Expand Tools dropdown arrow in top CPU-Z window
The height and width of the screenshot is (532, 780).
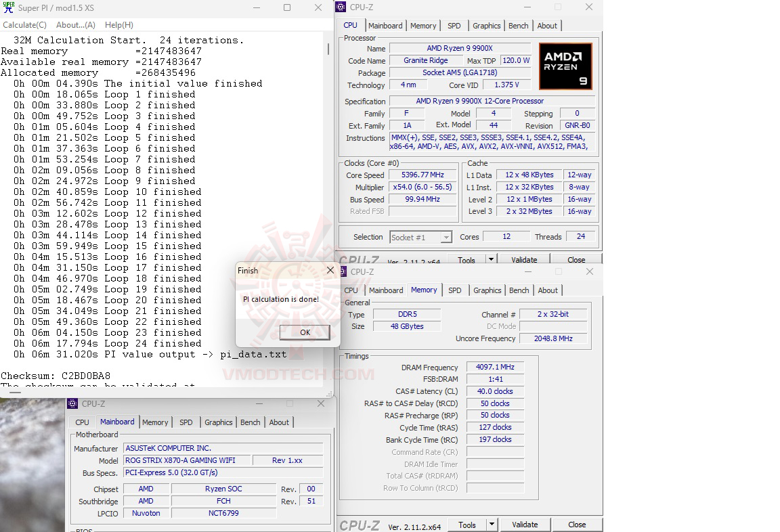tap(491, 259)
